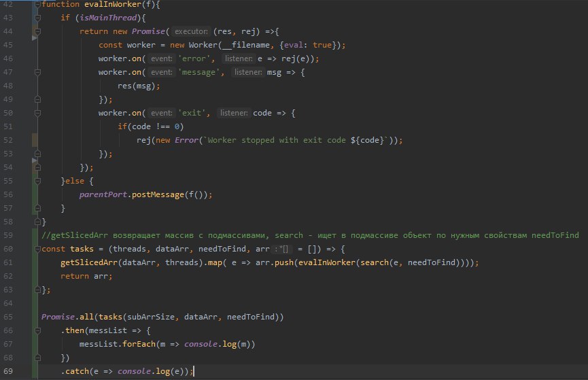Click the 'exit' string literal
588x380 pixels.
tap(191, 113)
